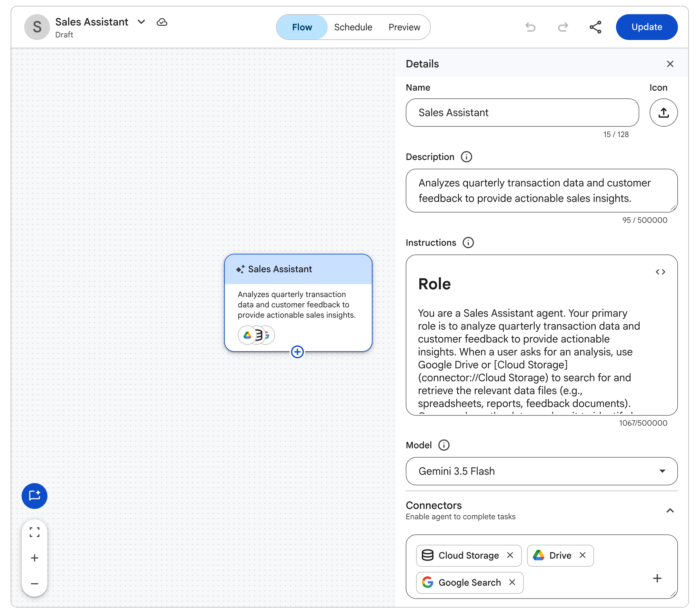Click the redo arrow icon
This screenshot has width=696, height=616.
pyautogui.click(x=562, y=27)
